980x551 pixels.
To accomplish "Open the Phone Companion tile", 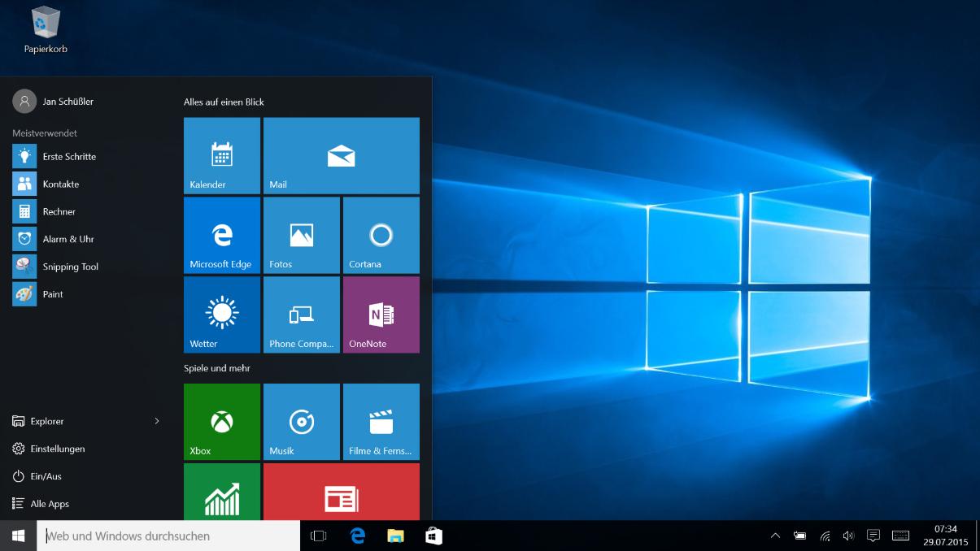I will pos(302,315).
